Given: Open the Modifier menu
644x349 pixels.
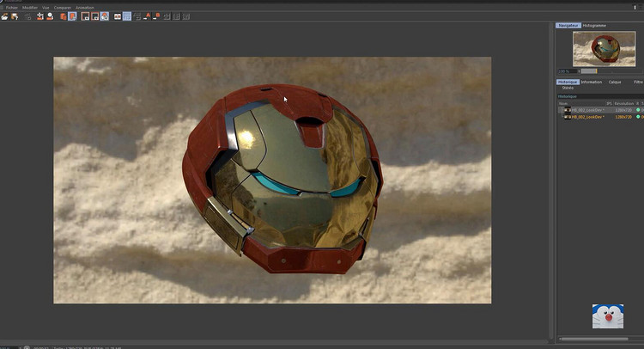Looking at the screenshot, I should [x=30, y=8].
